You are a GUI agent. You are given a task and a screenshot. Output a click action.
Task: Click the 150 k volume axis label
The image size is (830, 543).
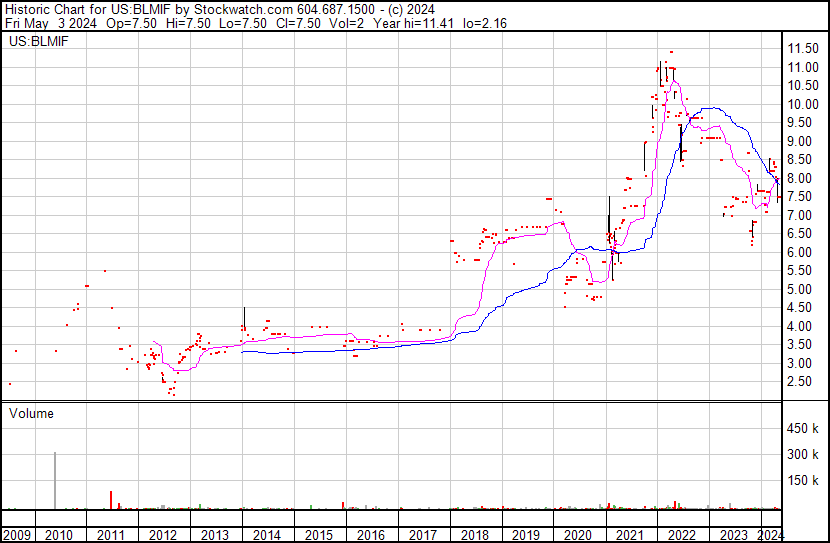click(x=803, y=481)
